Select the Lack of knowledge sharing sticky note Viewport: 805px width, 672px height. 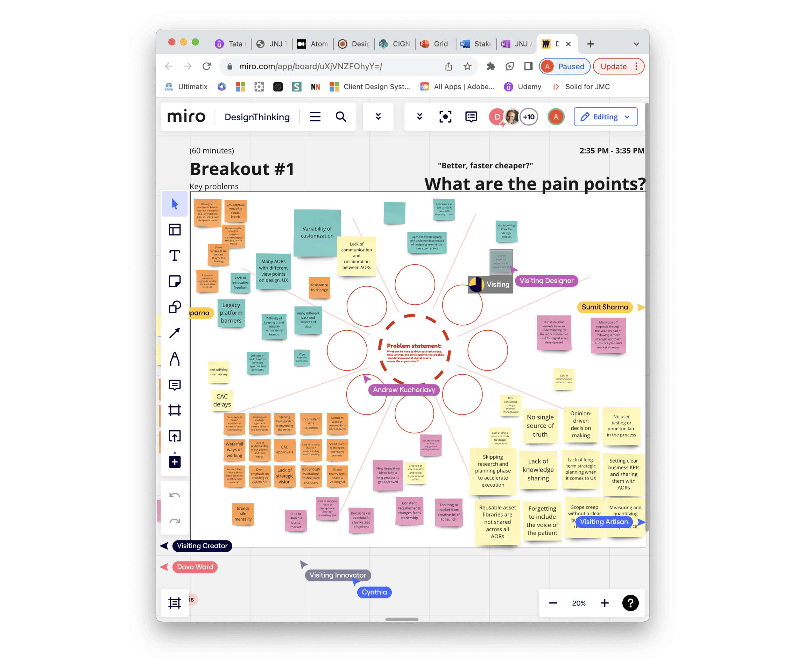(538, 469)
